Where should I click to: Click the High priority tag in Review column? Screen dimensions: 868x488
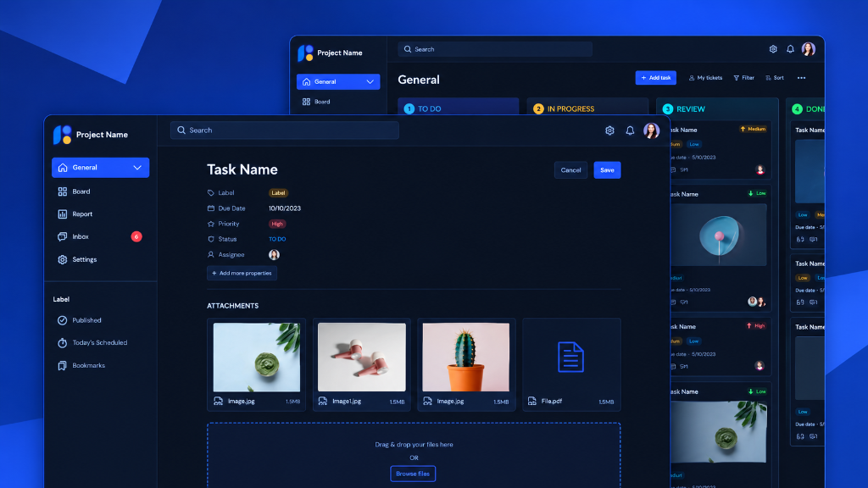pos(755,326)
